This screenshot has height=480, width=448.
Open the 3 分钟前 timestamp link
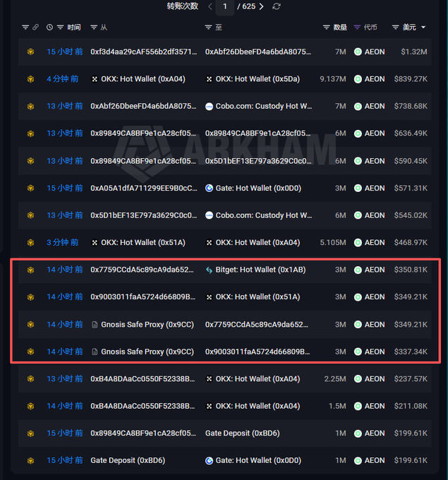tap(62, 242)
